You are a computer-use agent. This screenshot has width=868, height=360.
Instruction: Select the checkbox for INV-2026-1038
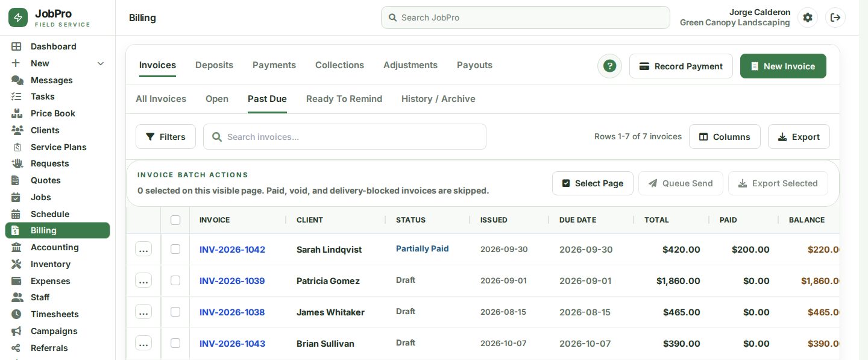point(175,312)
